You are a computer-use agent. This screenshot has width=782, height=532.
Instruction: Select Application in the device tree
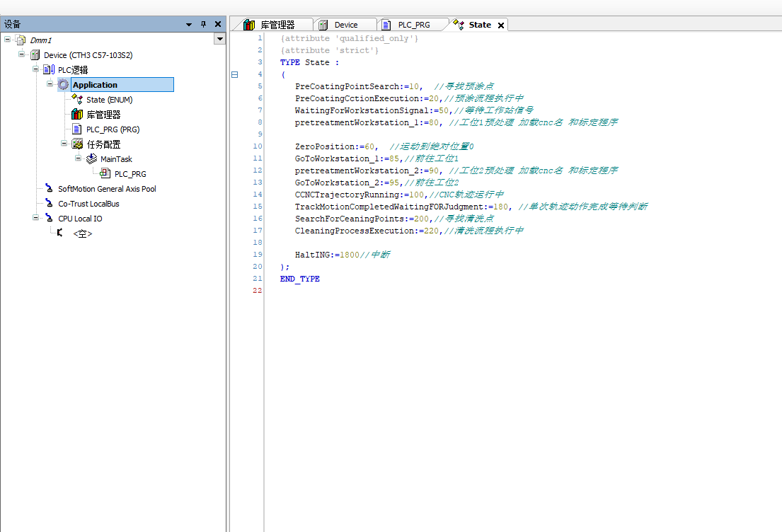(x=122, y=85)
